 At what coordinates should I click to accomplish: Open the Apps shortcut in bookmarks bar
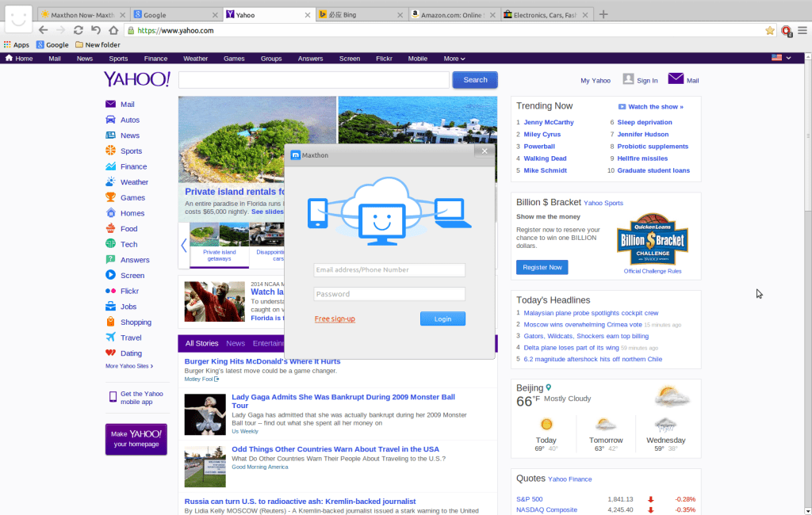16,45
